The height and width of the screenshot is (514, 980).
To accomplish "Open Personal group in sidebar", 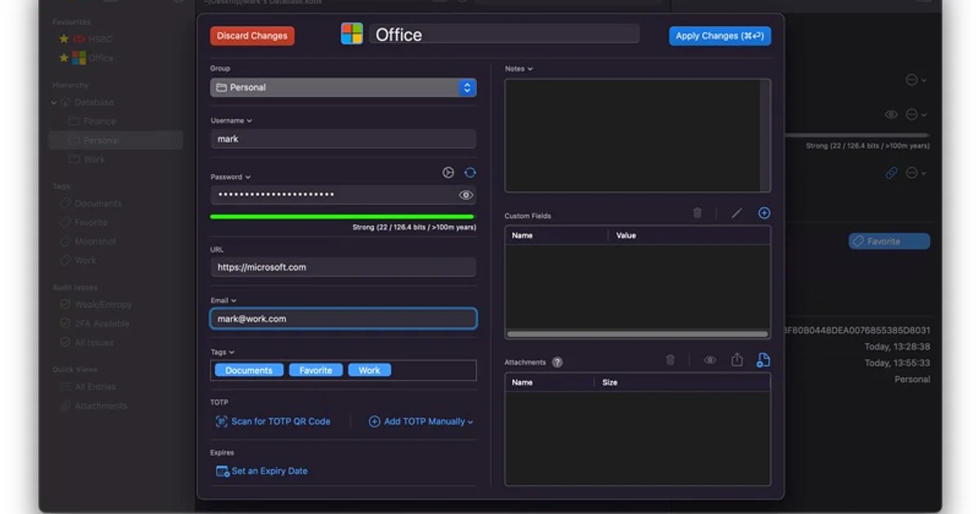I will pyautogui.click(x=114, y=140).
